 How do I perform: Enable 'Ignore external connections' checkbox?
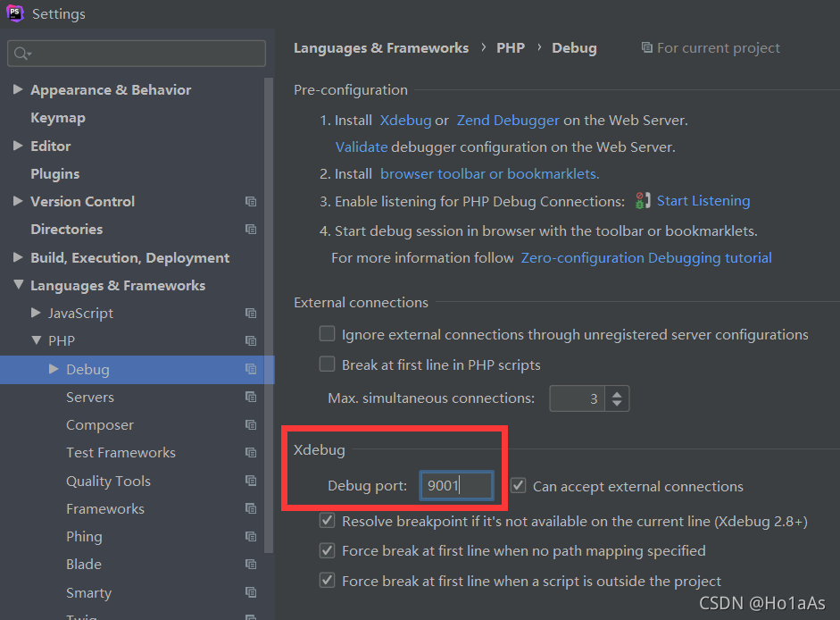(x=327, y=333)
